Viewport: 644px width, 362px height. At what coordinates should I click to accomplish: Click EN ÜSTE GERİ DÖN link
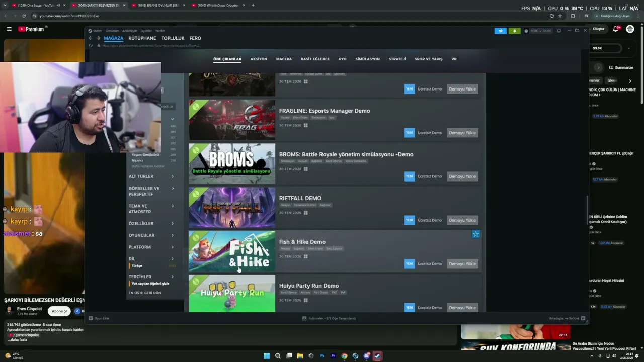click(145, 293)
